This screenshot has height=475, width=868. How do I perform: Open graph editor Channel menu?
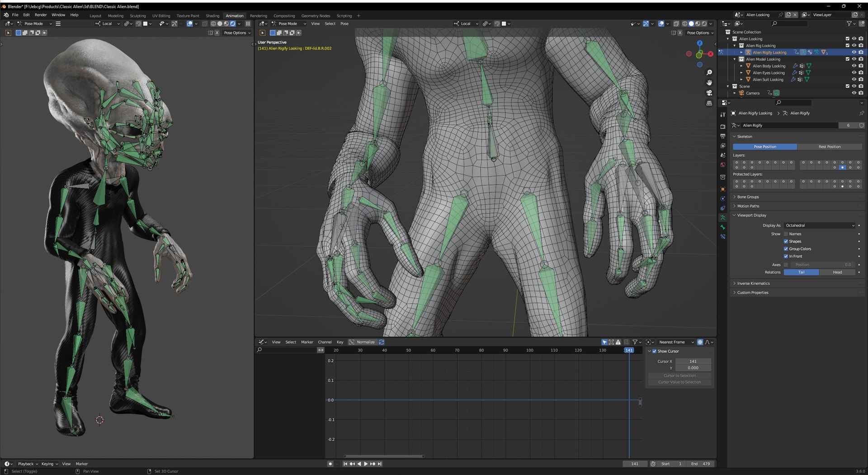click(x=325, y=342)
